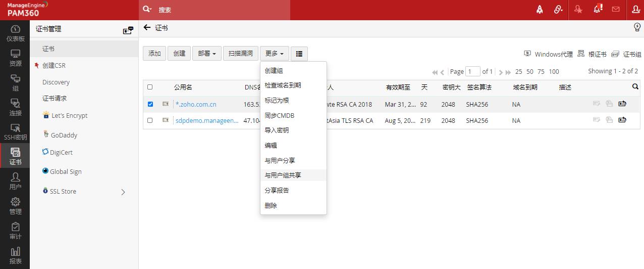Go to last page of results
644x269 pixels.
pyautogui.click(x=508, y=72)
